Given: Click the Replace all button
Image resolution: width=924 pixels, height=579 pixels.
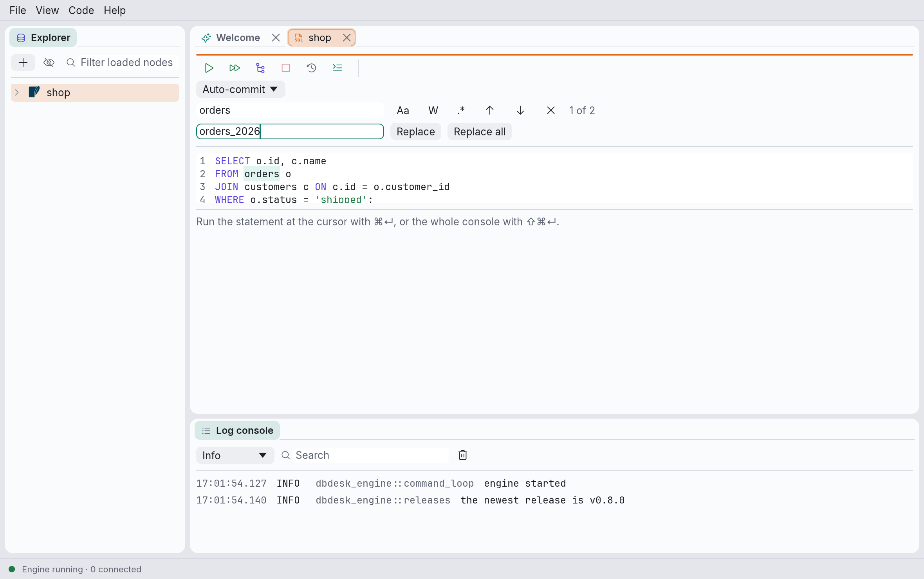Looking at the screenshot, I should (480, 132).
